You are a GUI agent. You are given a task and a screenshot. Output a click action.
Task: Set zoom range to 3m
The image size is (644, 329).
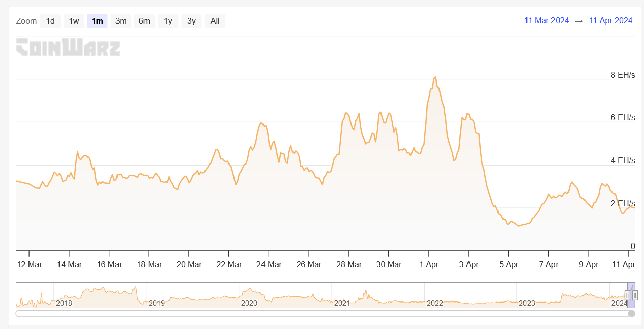click(x=121, y=21)
